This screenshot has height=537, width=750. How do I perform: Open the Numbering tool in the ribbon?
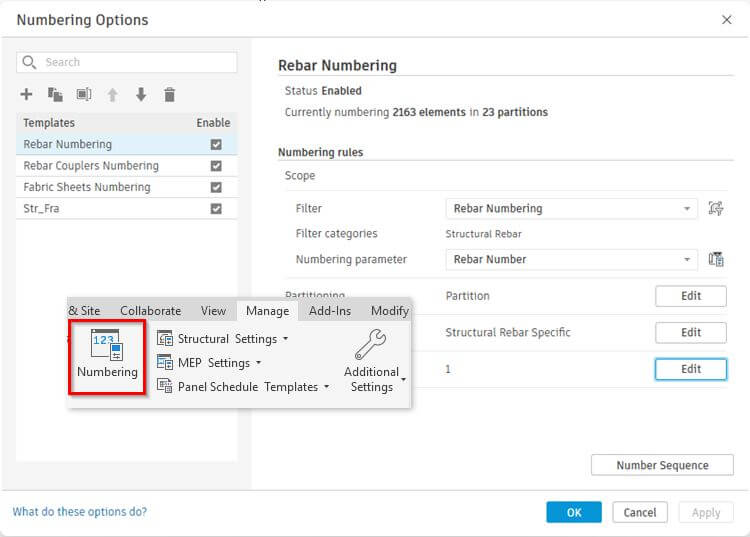click(x=107, y=356)
